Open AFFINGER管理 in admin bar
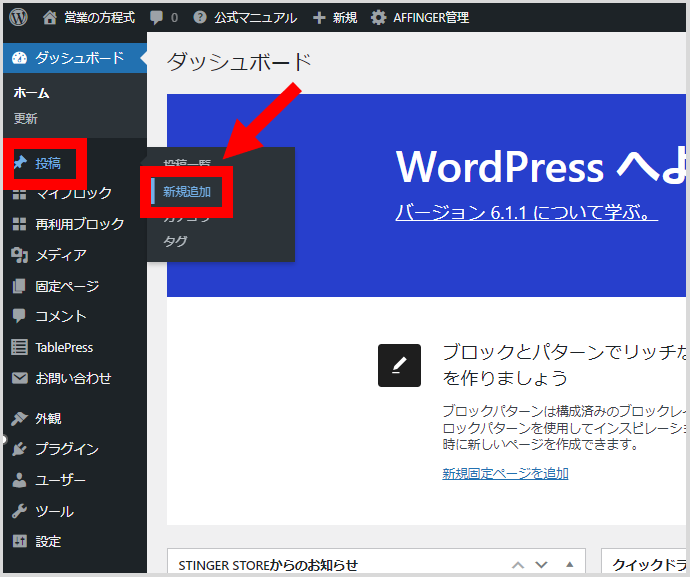Image resolution: width=690 pixels, height=577 pixels. [x=431, y=18]
